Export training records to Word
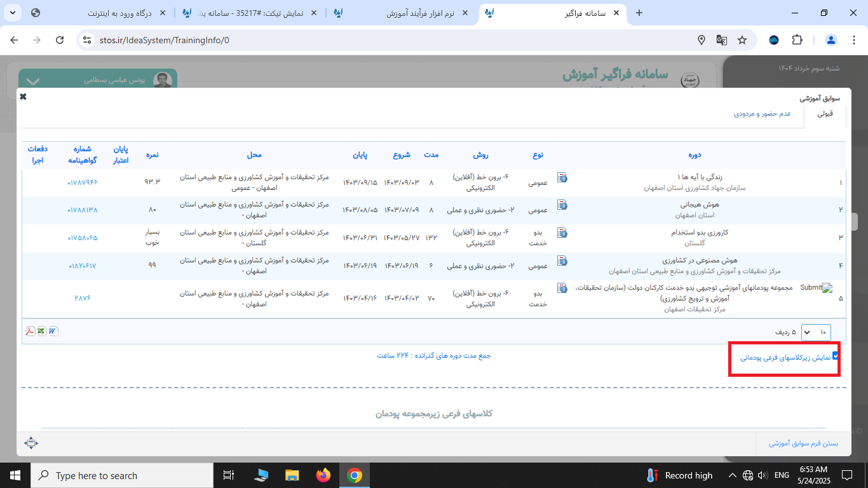Image resolution: width=868 pixels, height=488 pixels. click(53, 331)
